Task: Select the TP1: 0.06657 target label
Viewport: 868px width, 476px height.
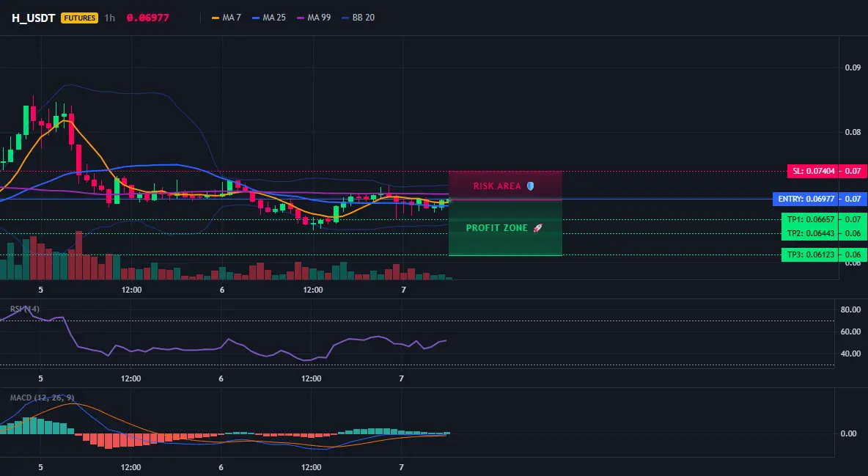Action: pos(810,219)
